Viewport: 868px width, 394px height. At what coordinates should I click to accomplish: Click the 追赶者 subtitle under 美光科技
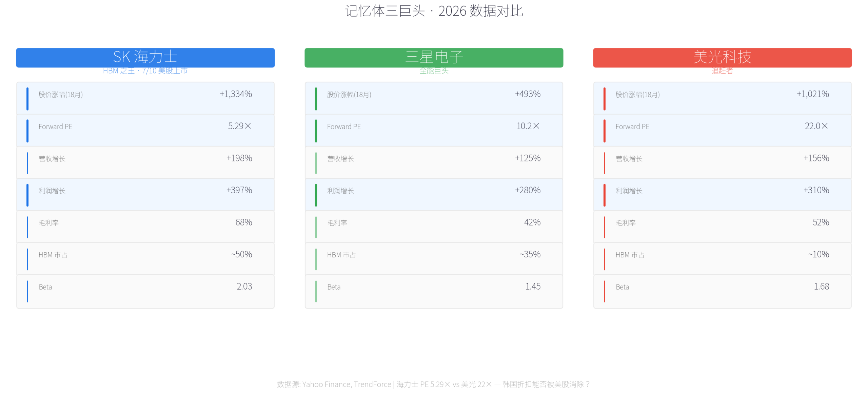coord(722,71)
